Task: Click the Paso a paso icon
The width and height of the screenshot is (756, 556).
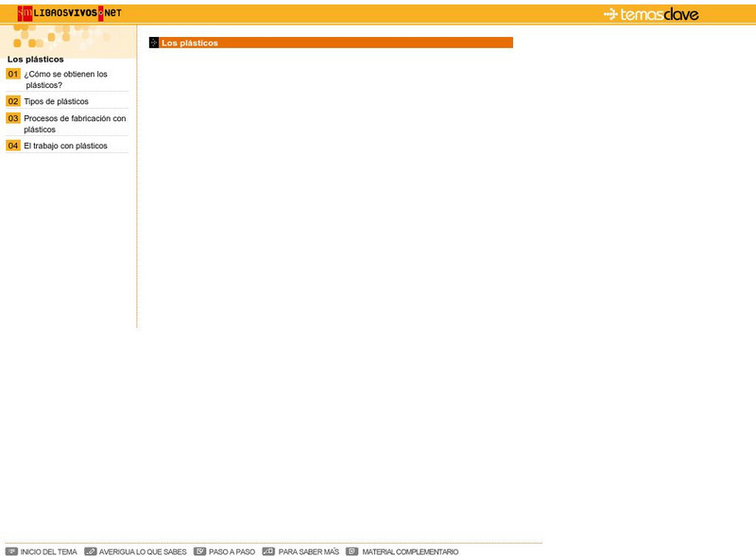Action: (x=199, y=551)
